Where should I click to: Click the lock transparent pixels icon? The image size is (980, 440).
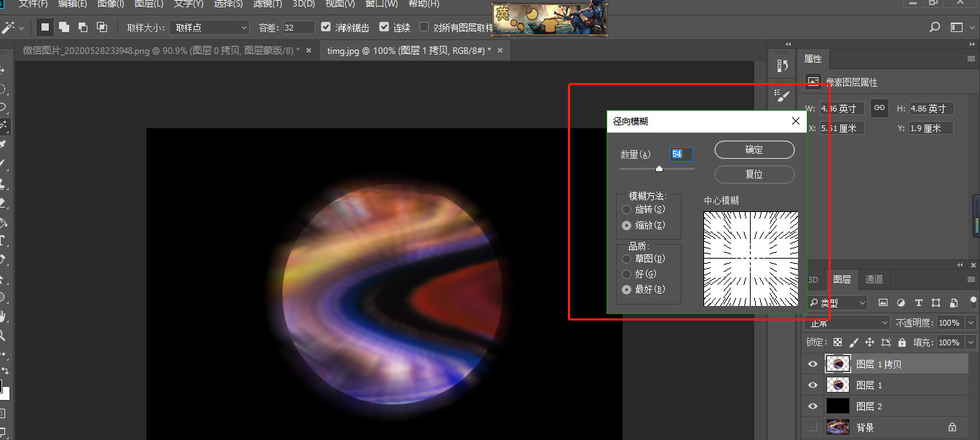point(837,342)
